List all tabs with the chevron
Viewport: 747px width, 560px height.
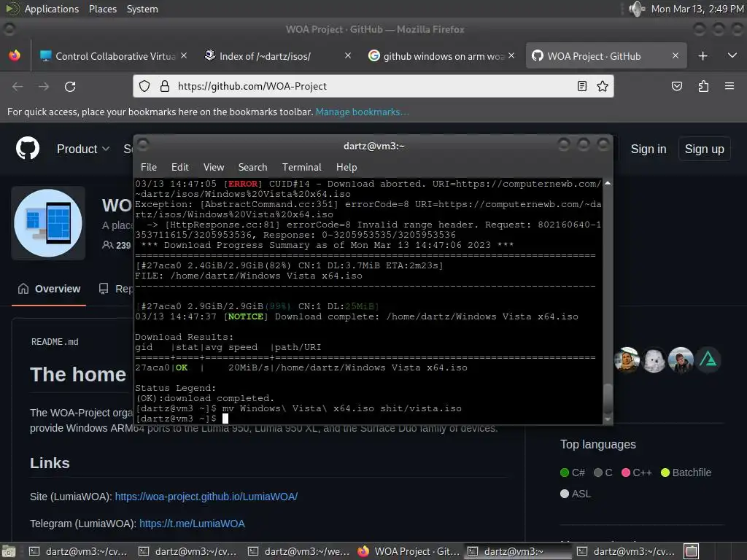(x=732, y=55)
